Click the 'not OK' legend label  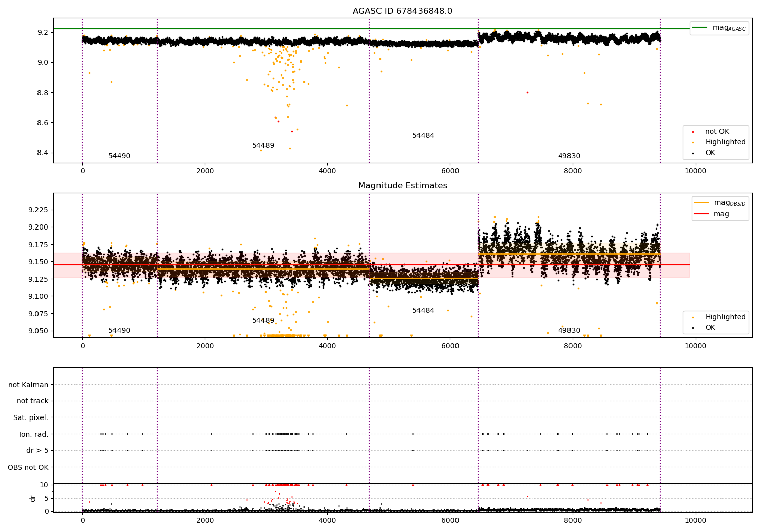717,132
